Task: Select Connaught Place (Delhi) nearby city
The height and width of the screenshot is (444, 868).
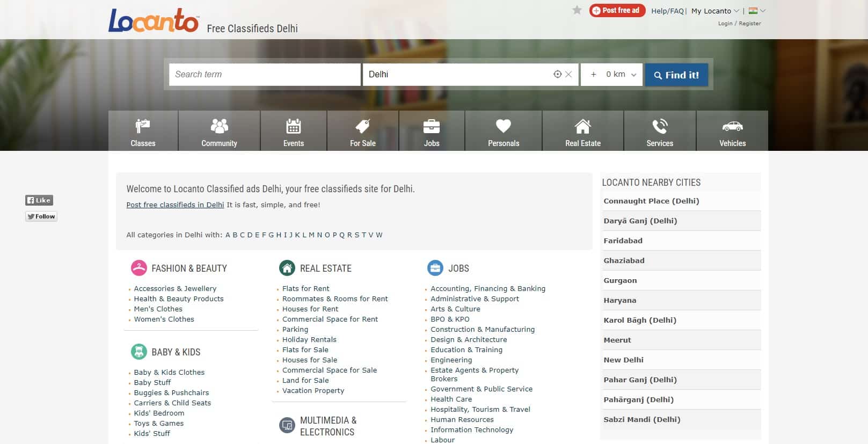Action: point(651,201)
